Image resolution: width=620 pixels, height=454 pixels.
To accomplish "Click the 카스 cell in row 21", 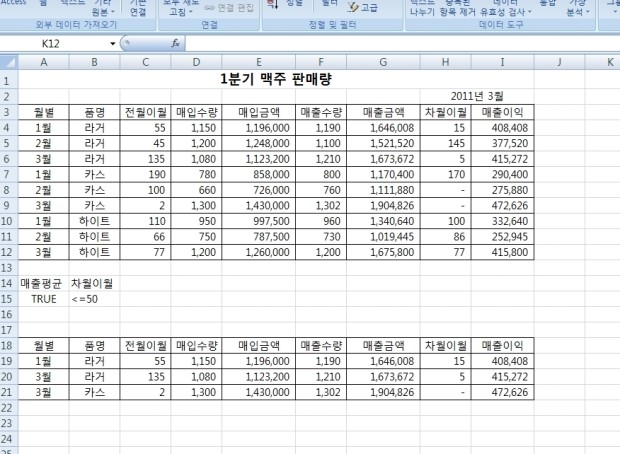I will pyautogui.click(x=95, y=392).
